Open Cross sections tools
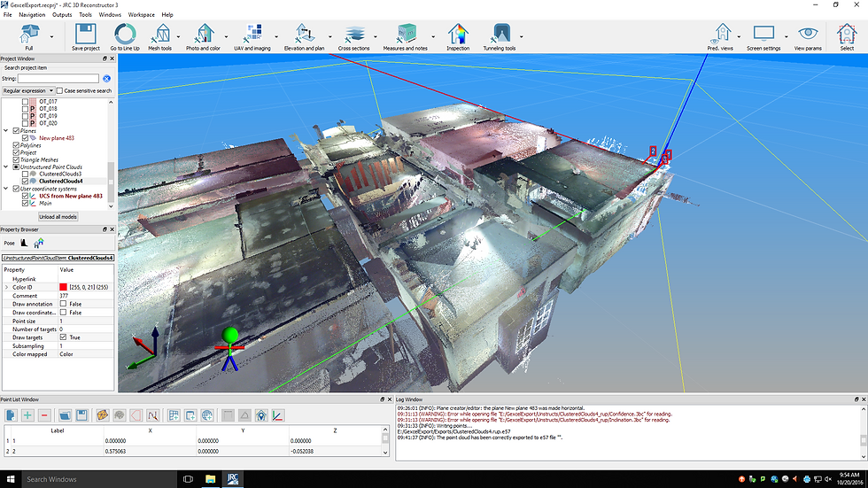The height and width of the screenshot is (488, 868). (x=353, y=34)
